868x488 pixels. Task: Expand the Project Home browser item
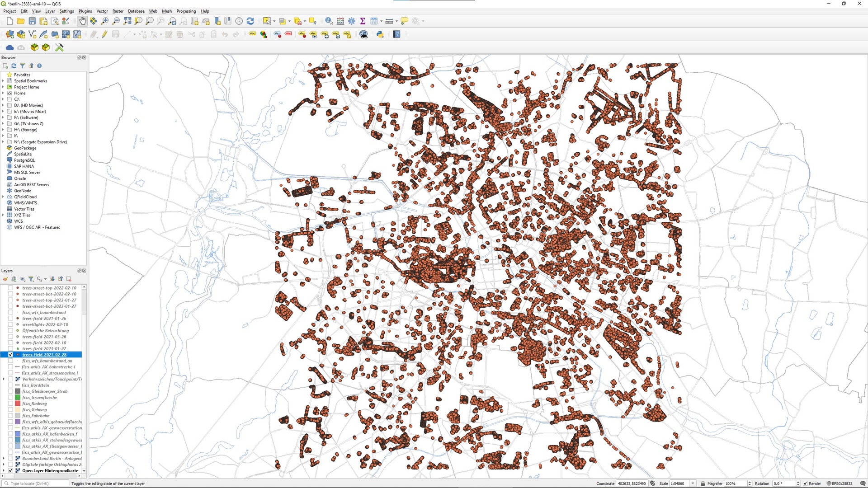pyautogui.click(x=3, y=87)
